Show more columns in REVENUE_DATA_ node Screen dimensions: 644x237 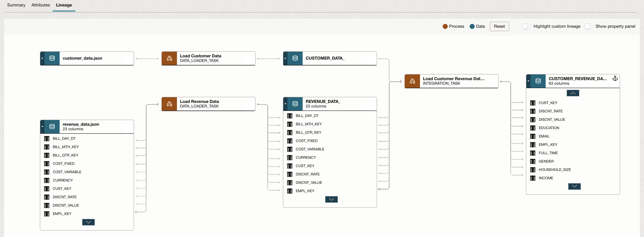tap(331, 199)
